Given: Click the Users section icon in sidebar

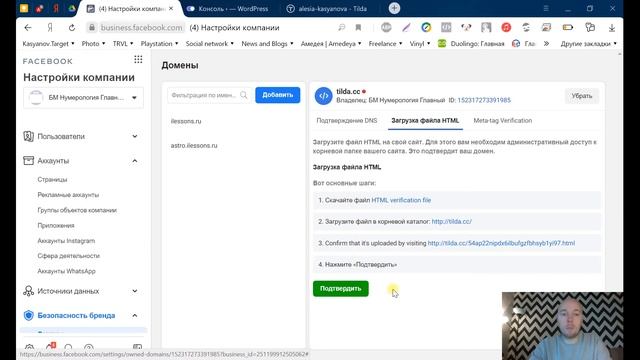Looking at the screenshot, I should coord(28,136).
